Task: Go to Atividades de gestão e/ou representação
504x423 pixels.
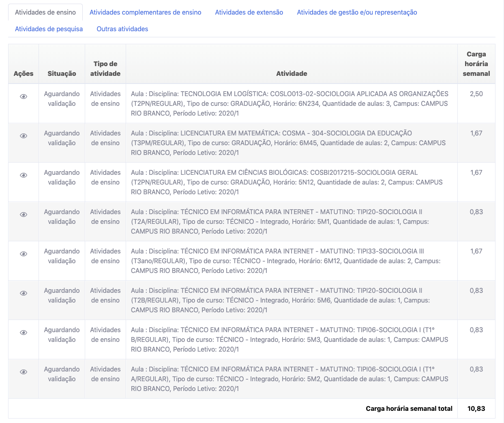Action: pos(357,12)
